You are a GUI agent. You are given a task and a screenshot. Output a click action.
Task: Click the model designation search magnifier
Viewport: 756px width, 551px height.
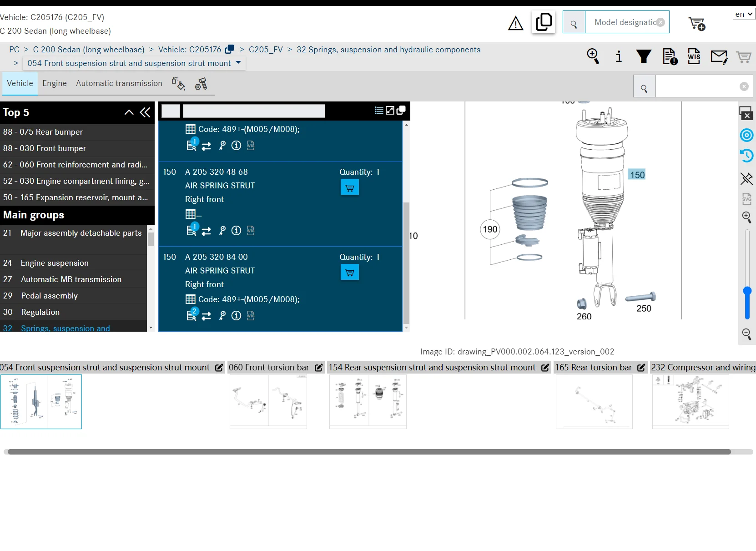click(x=574, y=22)
